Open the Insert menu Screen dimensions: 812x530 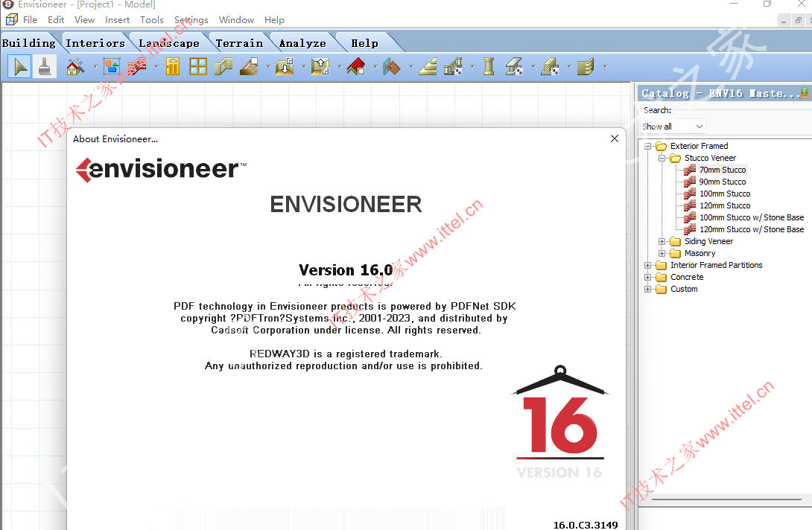pos(118,19)
